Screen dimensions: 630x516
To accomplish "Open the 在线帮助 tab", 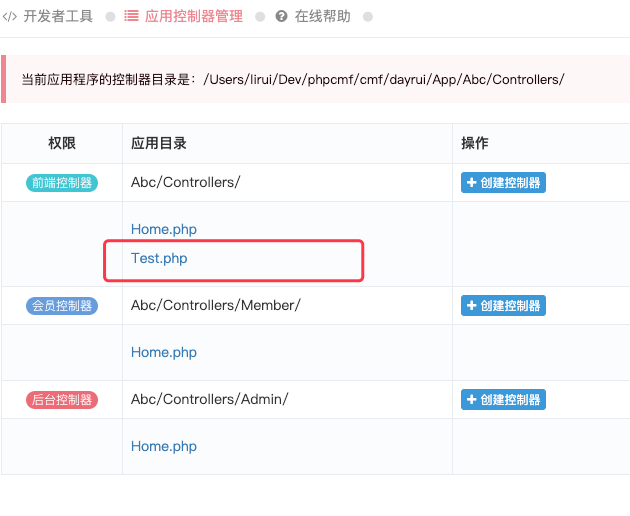I will [322, 16].
